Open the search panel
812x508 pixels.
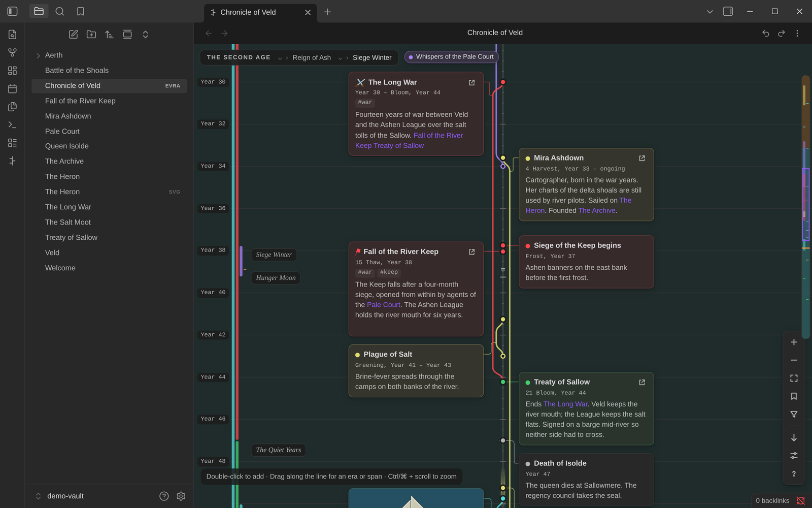click(59, 11)
